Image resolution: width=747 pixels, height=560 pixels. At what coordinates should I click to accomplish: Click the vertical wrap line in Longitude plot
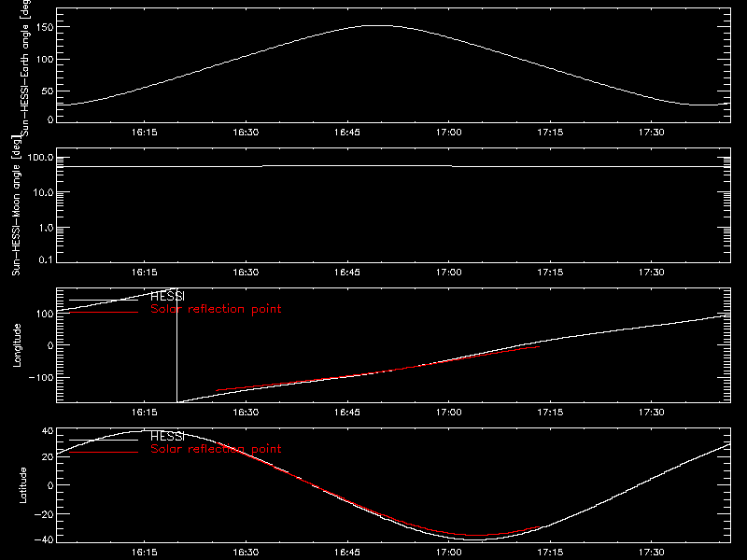click(x=177, y=345)
